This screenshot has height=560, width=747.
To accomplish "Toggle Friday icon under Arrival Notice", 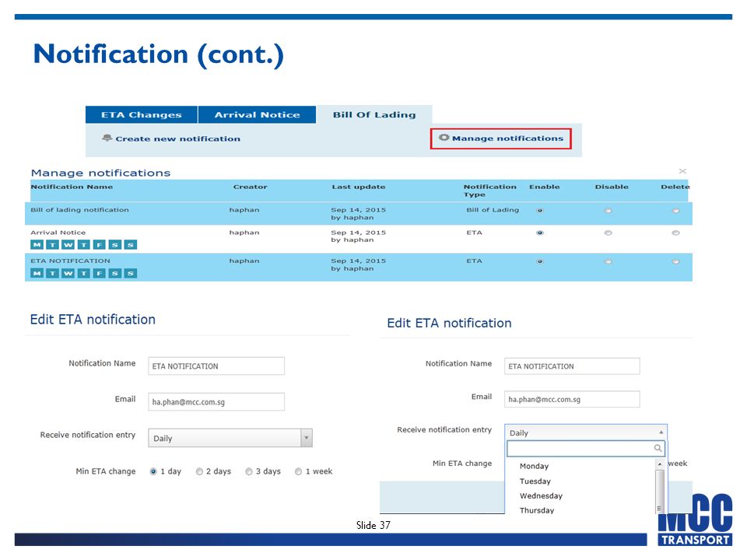I will pos(99,245).
